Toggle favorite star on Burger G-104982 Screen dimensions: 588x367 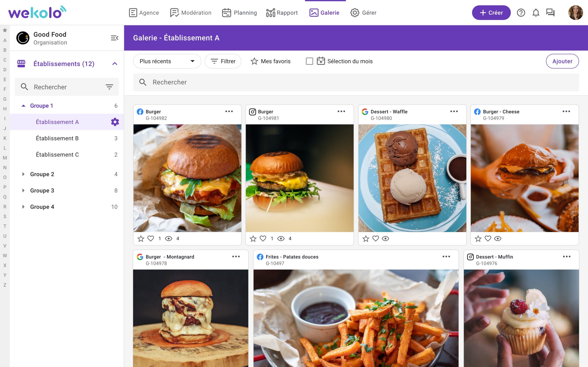141,238
